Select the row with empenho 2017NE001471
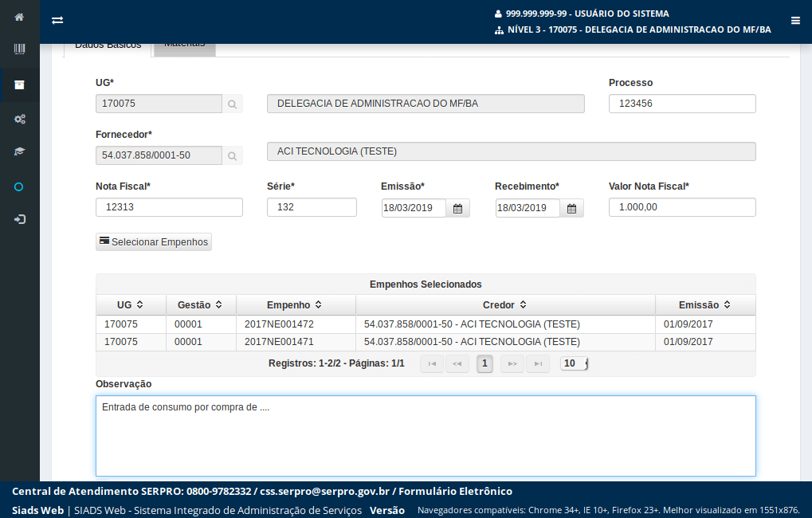 [426, 342]
